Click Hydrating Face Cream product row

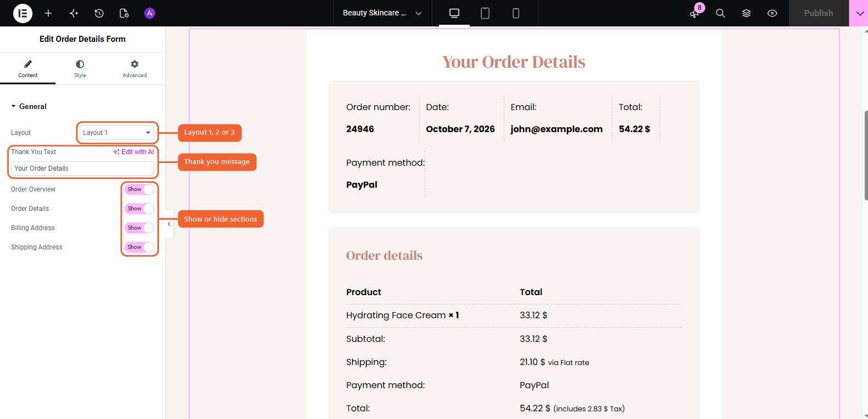point(514,315)
